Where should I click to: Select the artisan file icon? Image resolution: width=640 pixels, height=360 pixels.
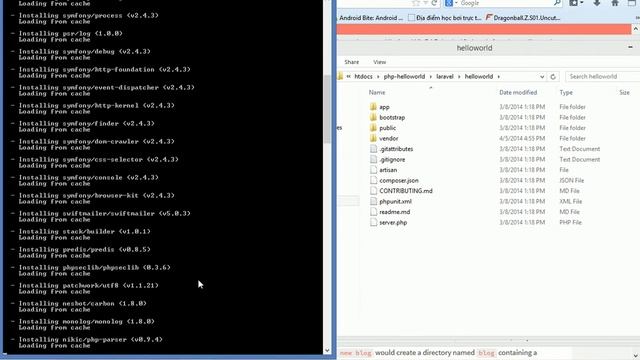pos(373,170)
